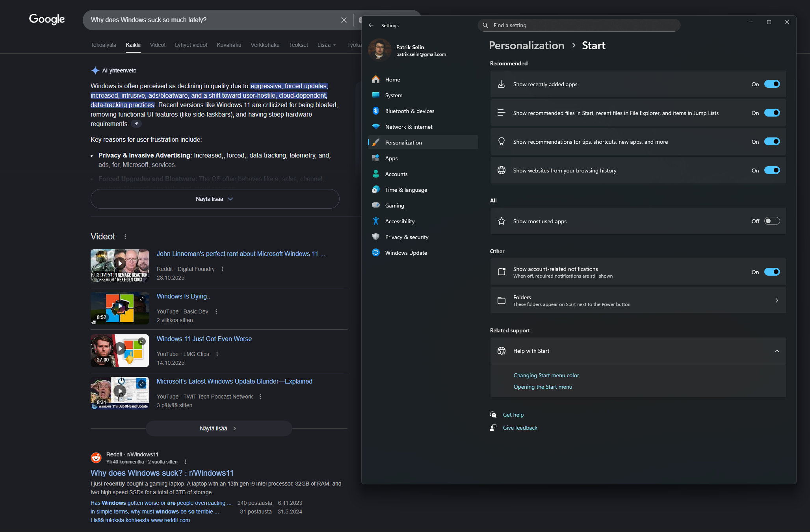Viewport: 810px width, 532px height.
Task: Click the Settings back arrow icon
Action: pyautogui.click(x=371, y=25)
